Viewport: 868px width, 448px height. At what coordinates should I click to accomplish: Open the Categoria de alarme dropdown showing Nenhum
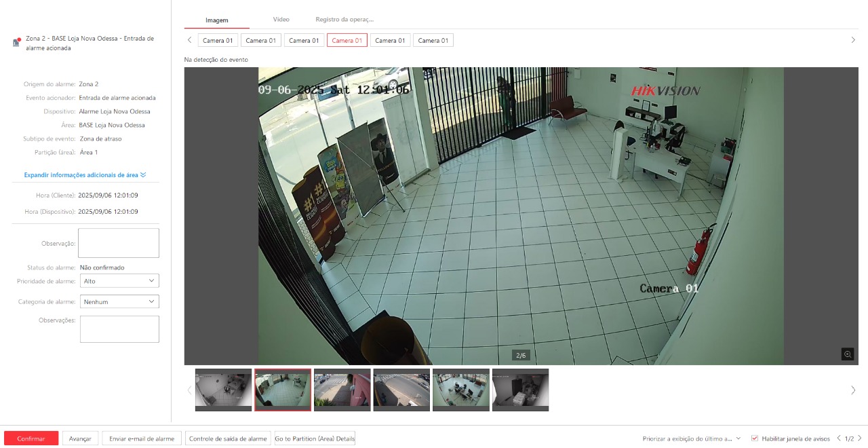click(119, 301)
